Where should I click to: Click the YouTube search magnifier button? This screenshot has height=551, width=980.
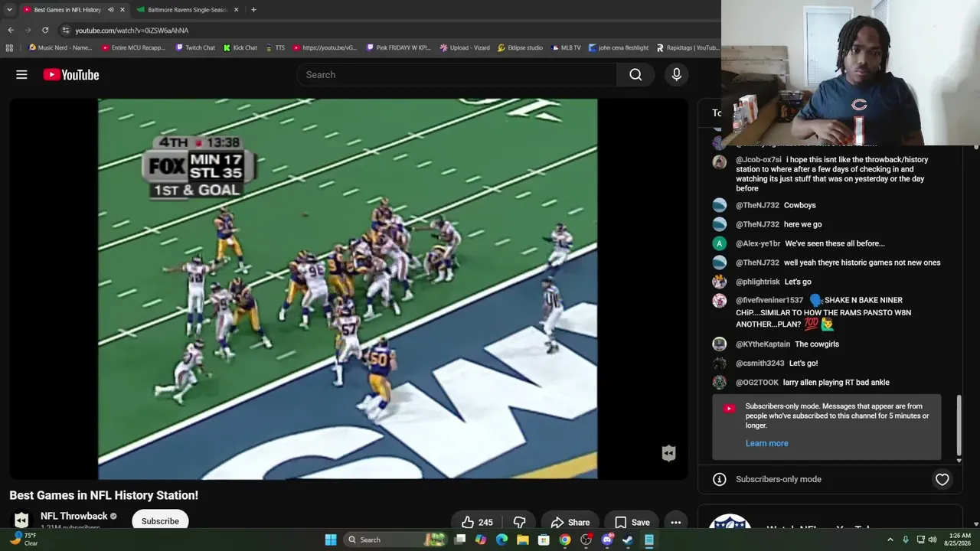point(635,74)
